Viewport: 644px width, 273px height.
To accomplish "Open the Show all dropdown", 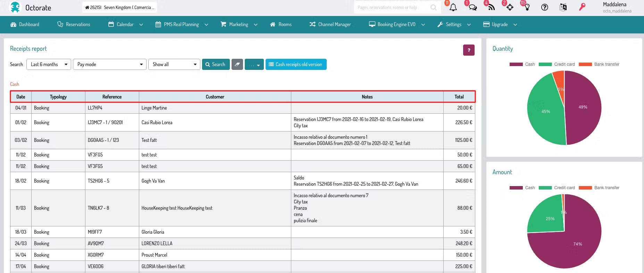I will [x=174, y=64].
